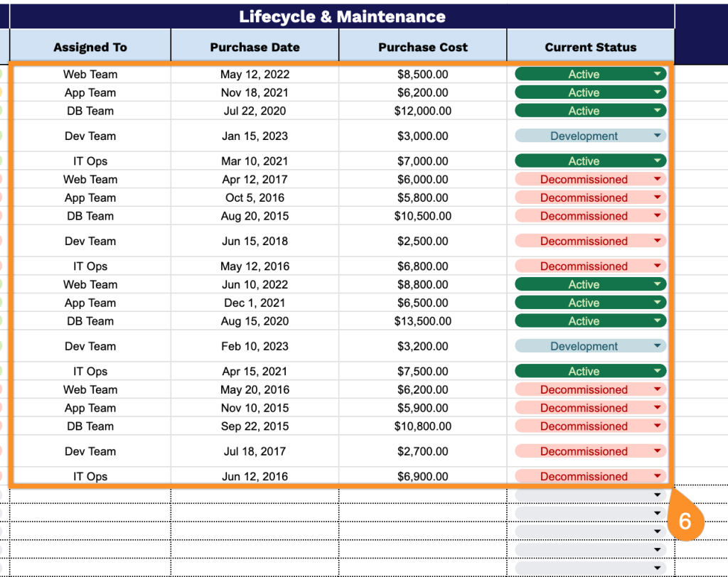Click the Lifecycle & Maintenance section title
The image size is (728, 577).
(342, 16)
